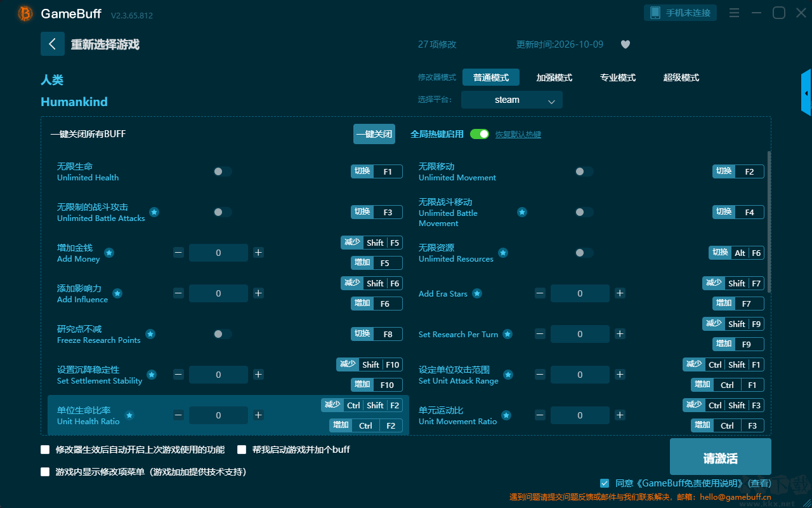
Task: Toggle Unlimited Movement switch
Action: click(584, 171)
